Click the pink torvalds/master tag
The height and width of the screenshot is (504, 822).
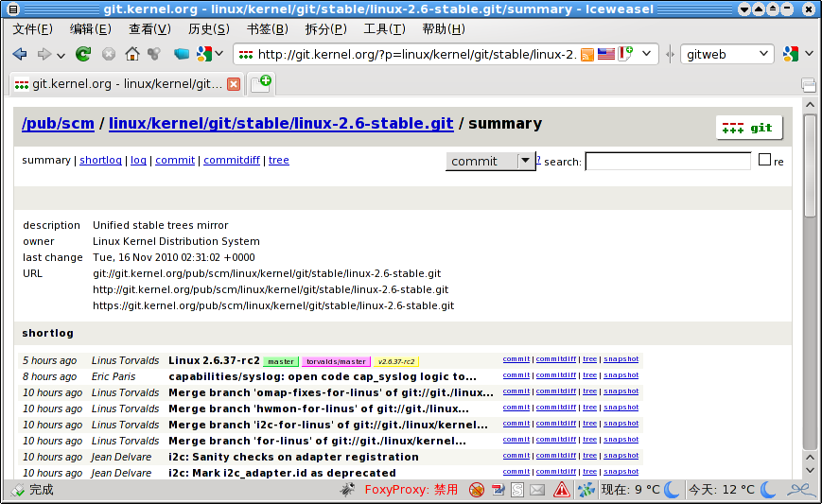[x=336, y=361]
